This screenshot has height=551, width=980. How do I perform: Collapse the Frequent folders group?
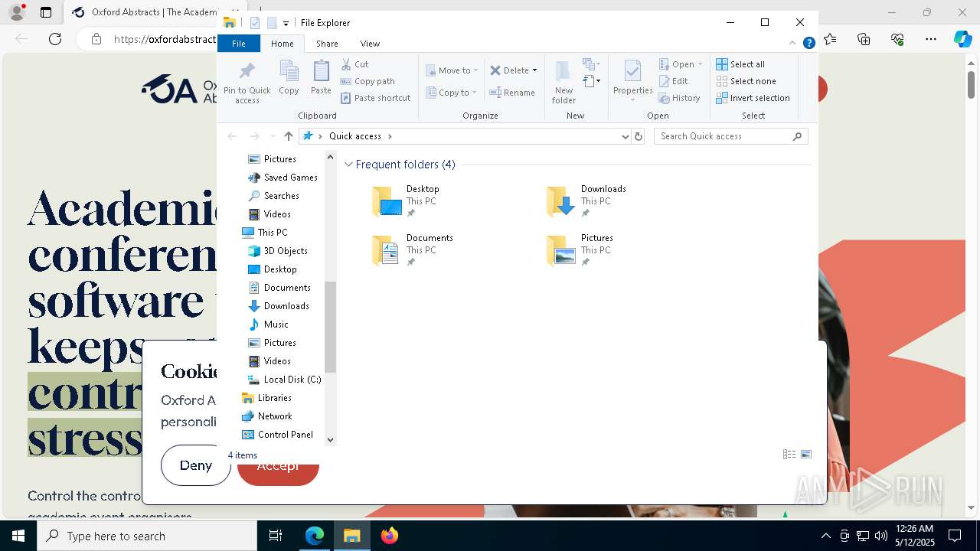pos(348,165)
